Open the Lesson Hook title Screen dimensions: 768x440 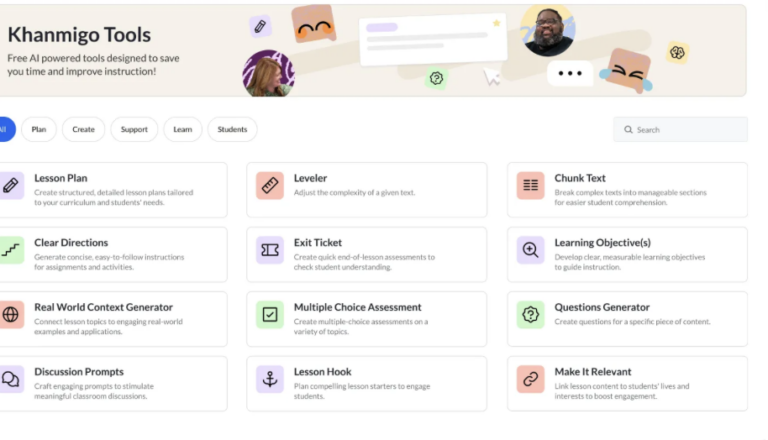pos(323,372)
